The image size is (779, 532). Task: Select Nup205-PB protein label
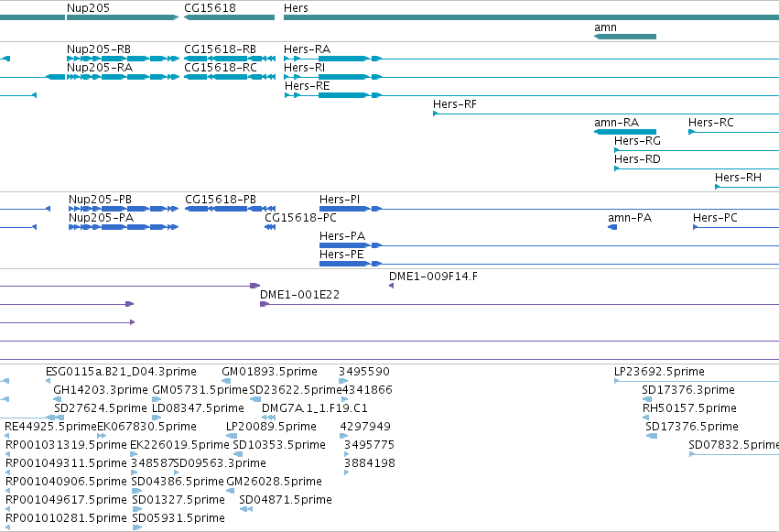tap(100, 200)
